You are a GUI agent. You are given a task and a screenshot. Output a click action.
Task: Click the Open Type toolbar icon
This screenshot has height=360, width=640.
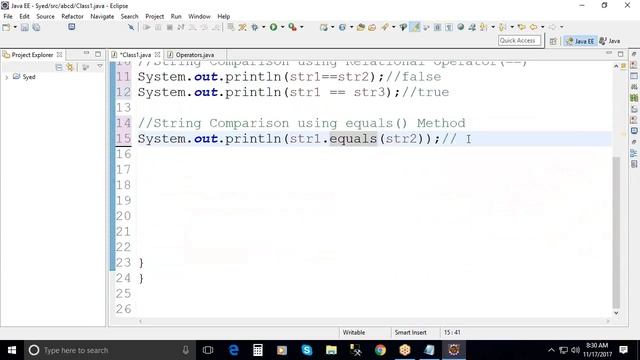tap(360, 27)
